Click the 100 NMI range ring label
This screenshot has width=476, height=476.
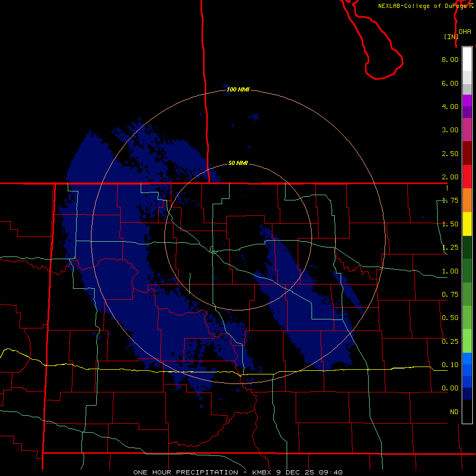tap(238, 89)
